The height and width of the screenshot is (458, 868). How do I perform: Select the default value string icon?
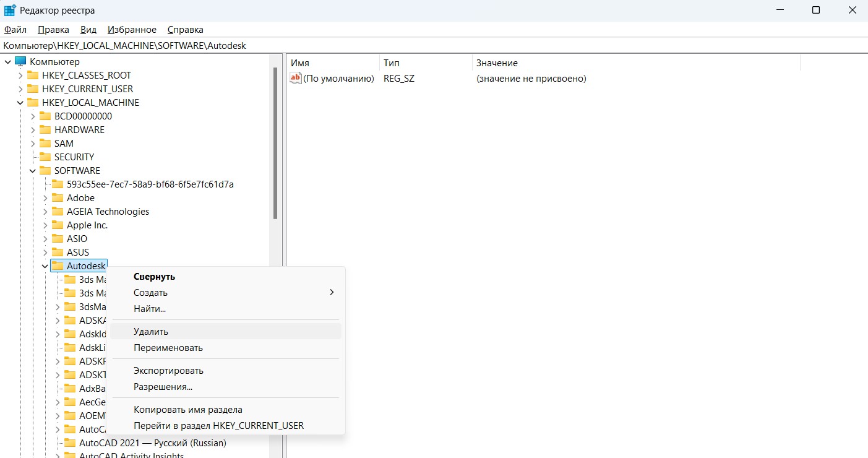click(296, 79)
